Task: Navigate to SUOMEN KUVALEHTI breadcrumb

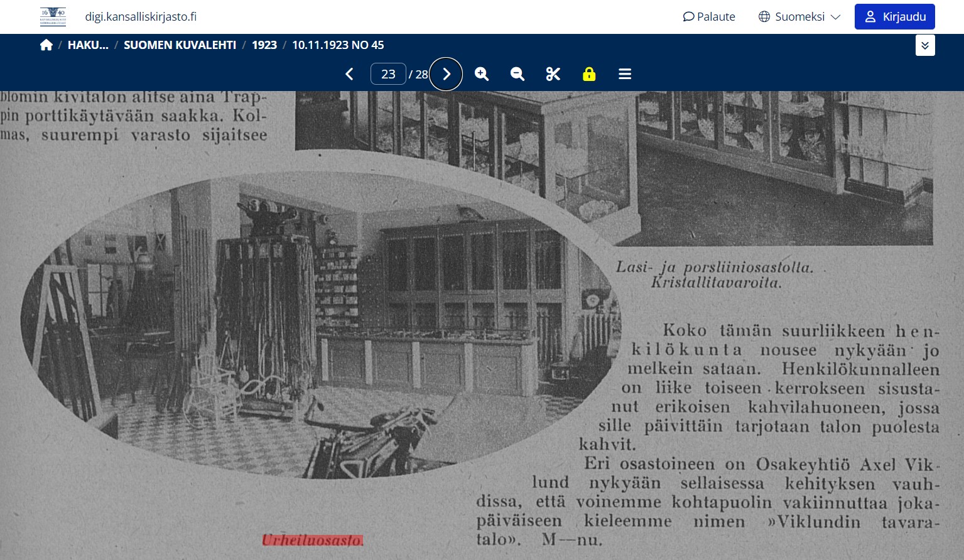Action: tap(180, 45)
